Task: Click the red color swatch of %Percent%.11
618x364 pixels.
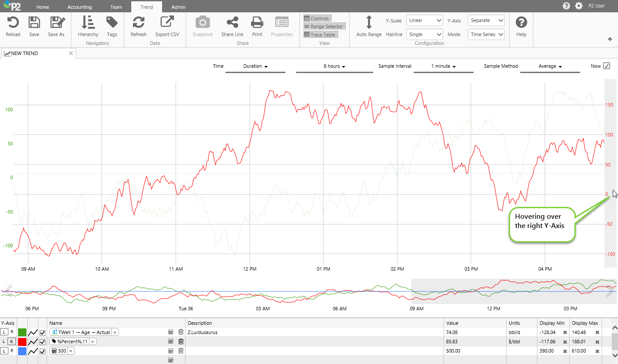Action: 22,342
